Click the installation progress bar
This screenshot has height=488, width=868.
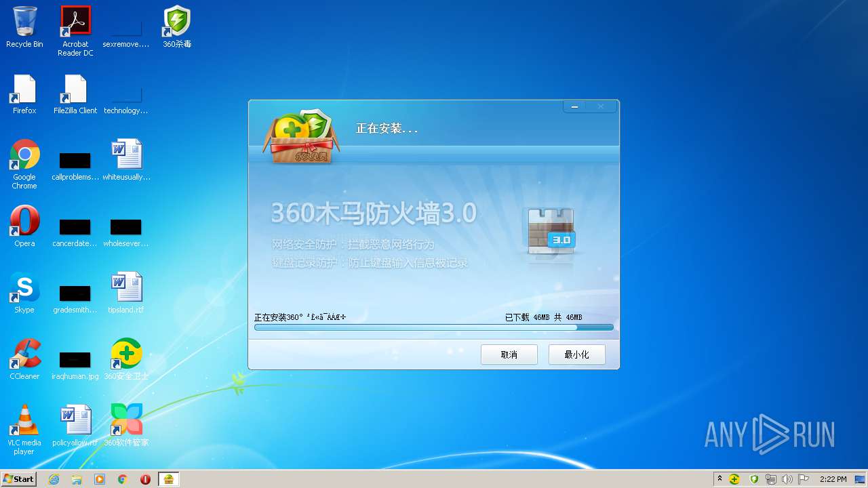434,327
